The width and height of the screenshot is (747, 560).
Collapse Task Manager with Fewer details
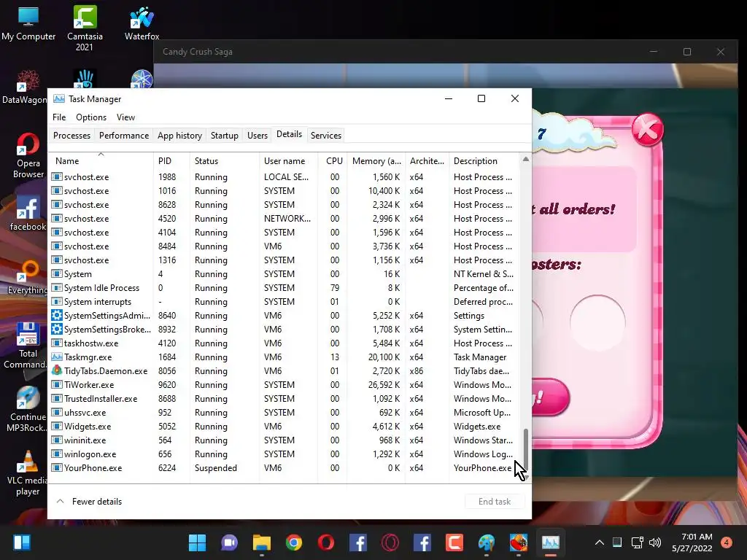point(90,502)
